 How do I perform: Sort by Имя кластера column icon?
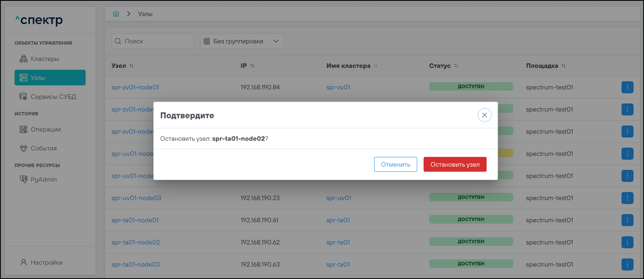coord(376,66)
